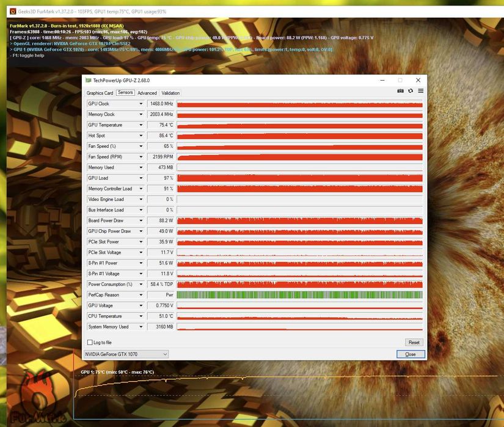
Task: Click the fan speed value 2199 RPM
Action: [x=161, y=157]
